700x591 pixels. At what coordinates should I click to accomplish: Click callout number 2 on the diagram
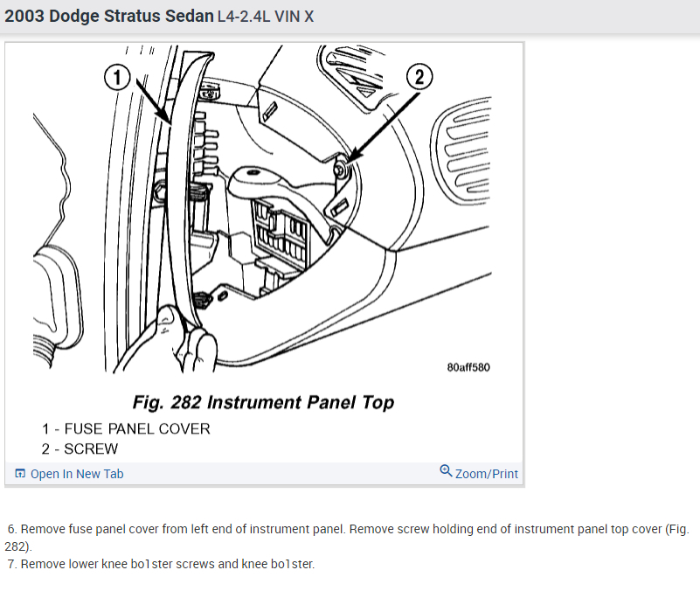tap(419, 77)
